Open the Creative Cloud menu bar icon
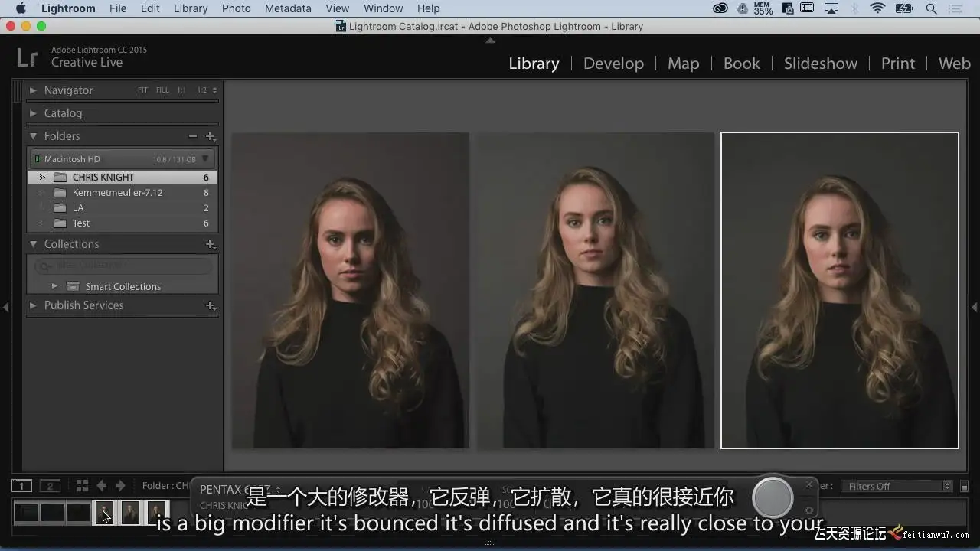Image resolution: width=980 pixels, height=551 pixels. [720, 8]
